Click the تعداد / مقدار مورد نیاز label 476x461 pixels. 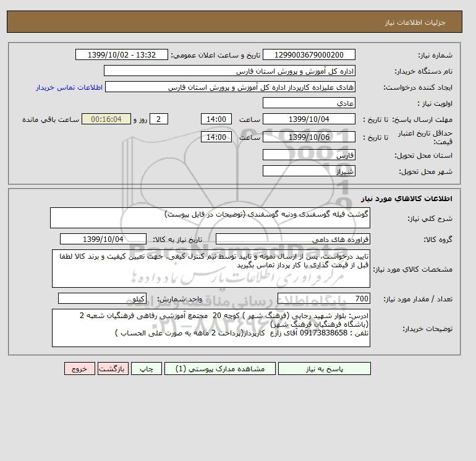(x=418, y=299)
